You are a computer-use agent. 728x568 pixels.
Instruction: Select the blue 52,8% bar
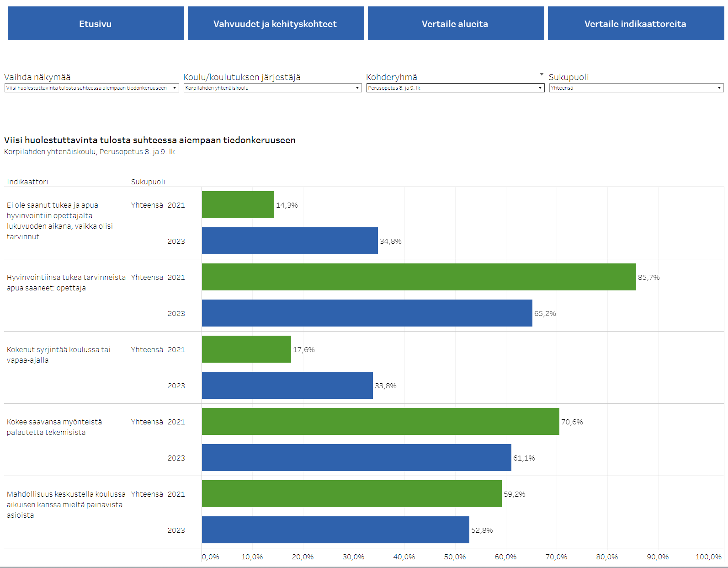coord(335,530)
